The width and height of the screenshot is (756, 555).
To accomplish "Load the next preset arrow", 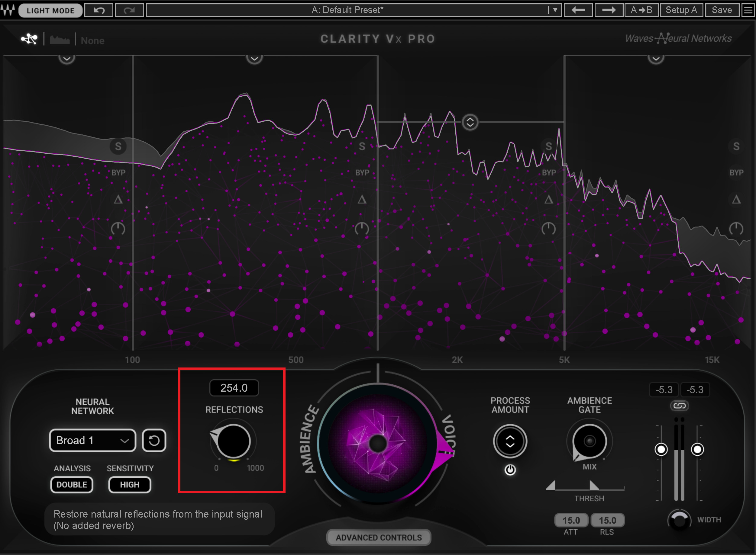I will pos(609,10).
